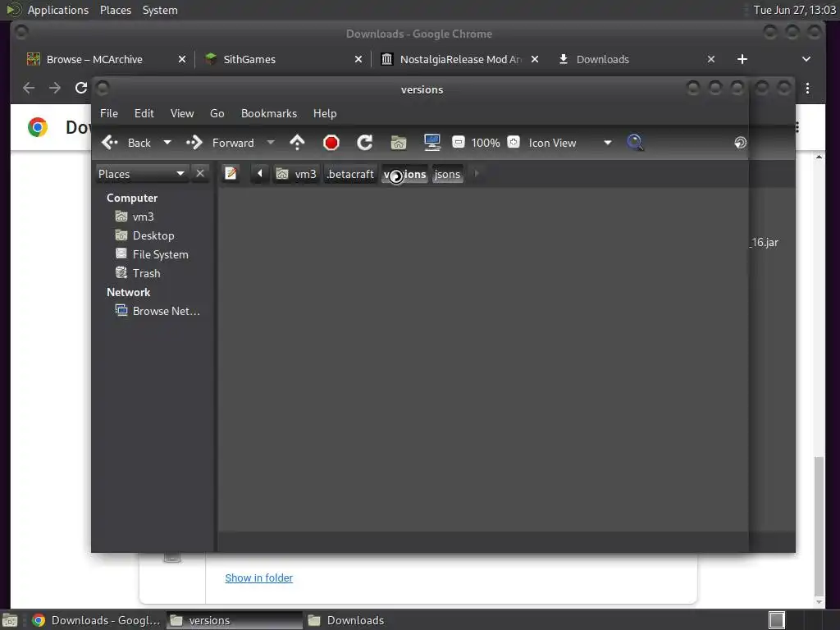Open the Go menu
The image size is (840, 630).
pyautogui.click(x=217, y=113)
